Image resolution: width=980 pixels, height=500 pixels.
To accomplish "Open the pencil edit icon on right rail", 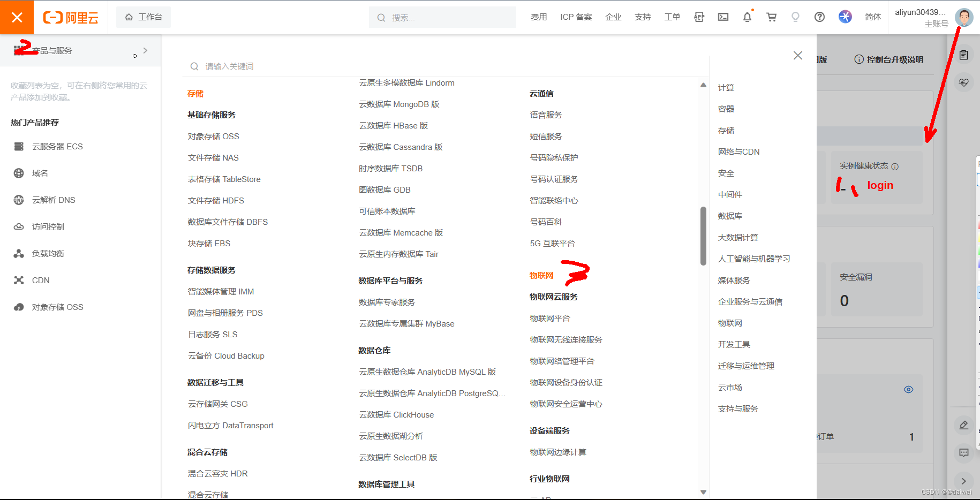I will (x=964, y=425).
